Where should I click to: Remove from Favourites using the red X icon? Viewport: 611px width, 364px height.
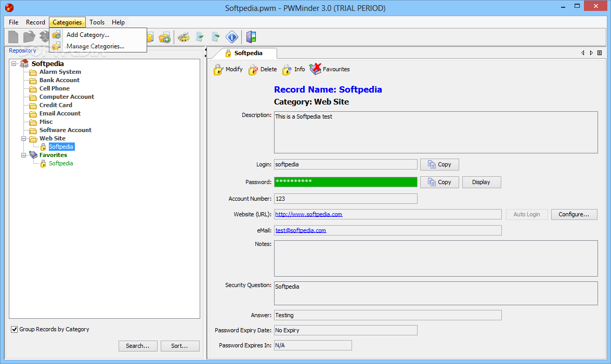click(x=315, y=69)
